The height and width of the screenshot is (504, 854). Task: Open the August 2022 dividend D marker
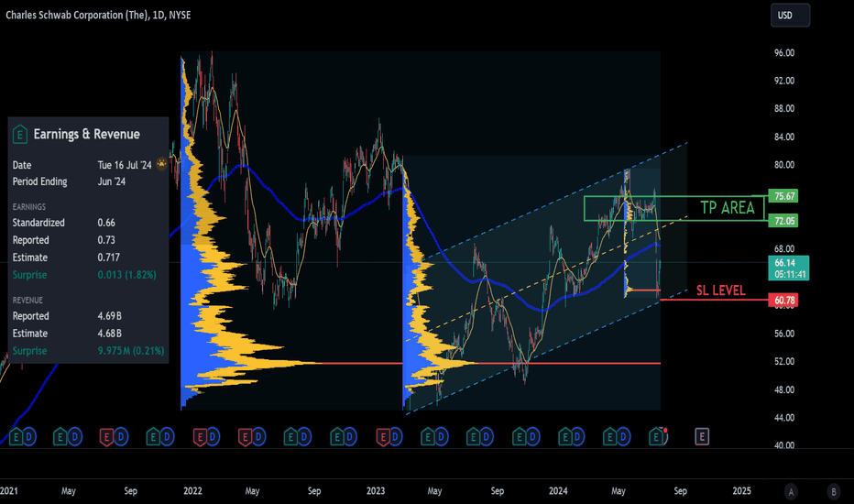304,437
